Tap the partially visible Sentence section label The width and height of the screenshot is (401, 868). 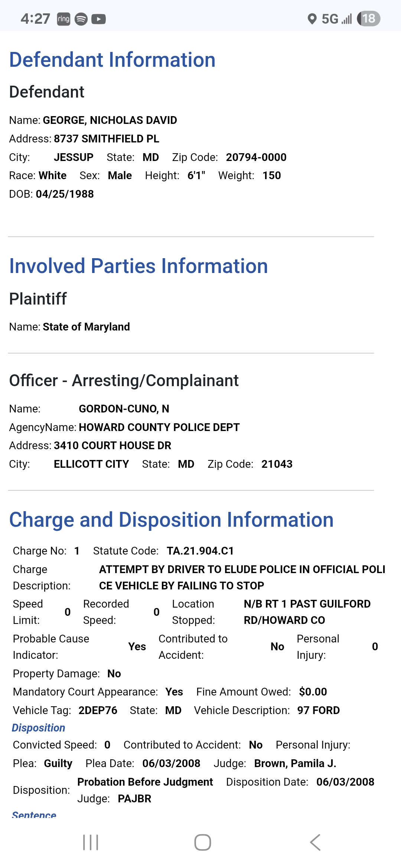(34, 815)
